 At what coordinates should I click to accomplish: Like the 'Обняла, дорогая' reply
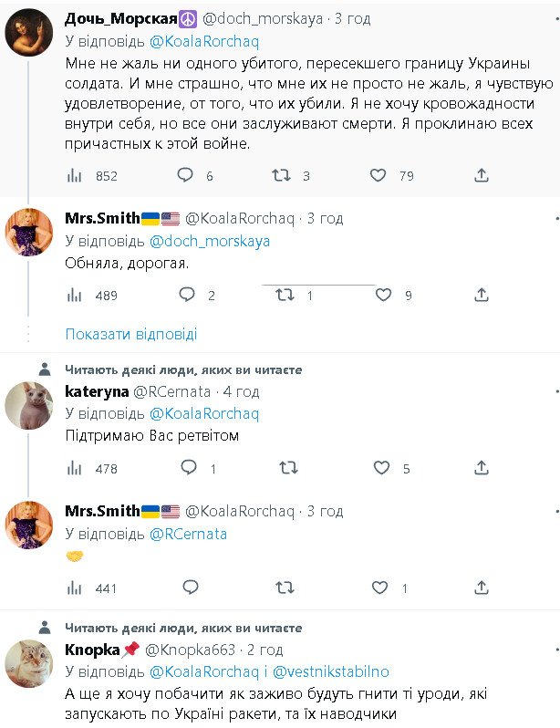point(384,295)
